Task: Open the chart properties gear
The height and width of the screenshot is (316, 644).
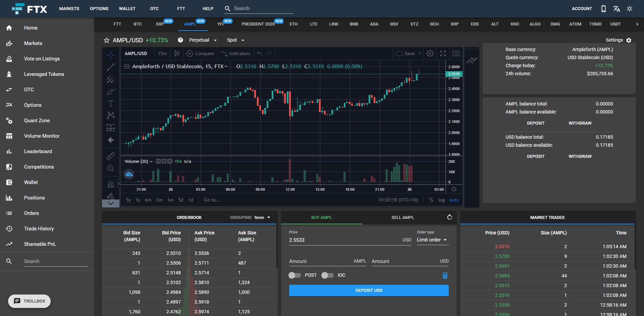Action: [430, 53]
